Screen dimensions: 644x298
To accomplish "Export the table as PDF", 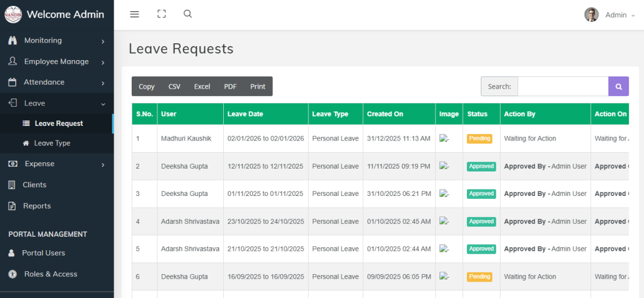I will click(x=230, y=86).
